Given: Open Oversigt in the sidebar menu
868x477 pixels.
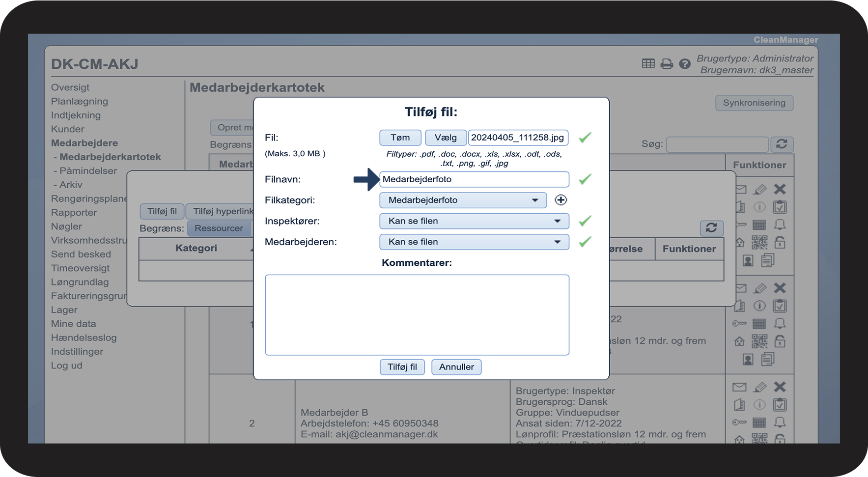Looking at the screenshot, I should point(70,87).
